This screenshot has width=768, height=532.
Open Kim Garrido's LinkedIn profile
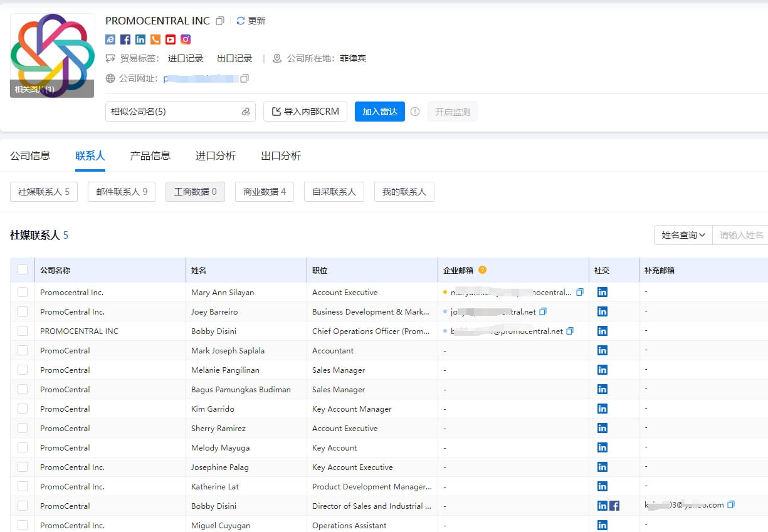click(x=602, y=409)
